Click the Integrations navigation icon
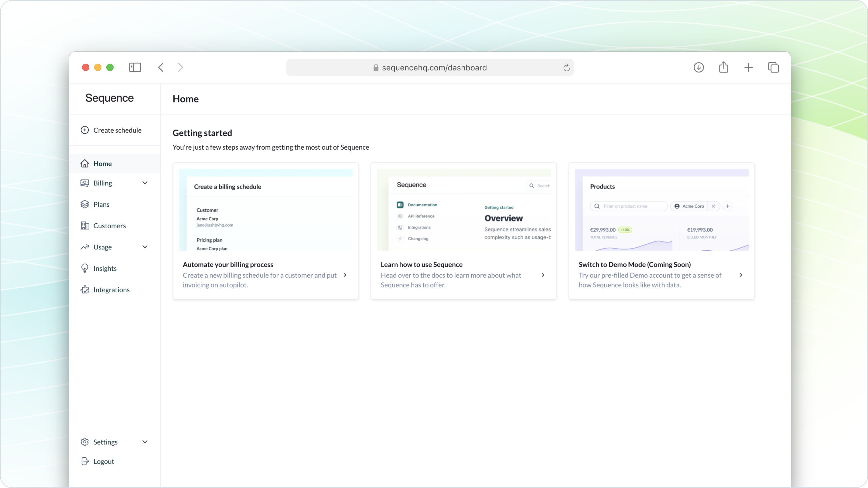This screenshot has width=868, height=488. 85,290
